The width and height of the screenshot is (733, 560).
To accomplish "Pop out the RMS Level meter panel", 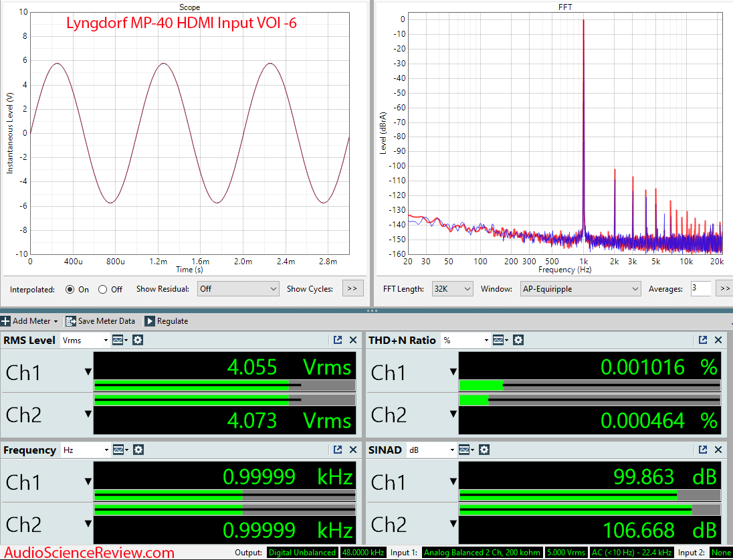I will click(x=338, y=340).
